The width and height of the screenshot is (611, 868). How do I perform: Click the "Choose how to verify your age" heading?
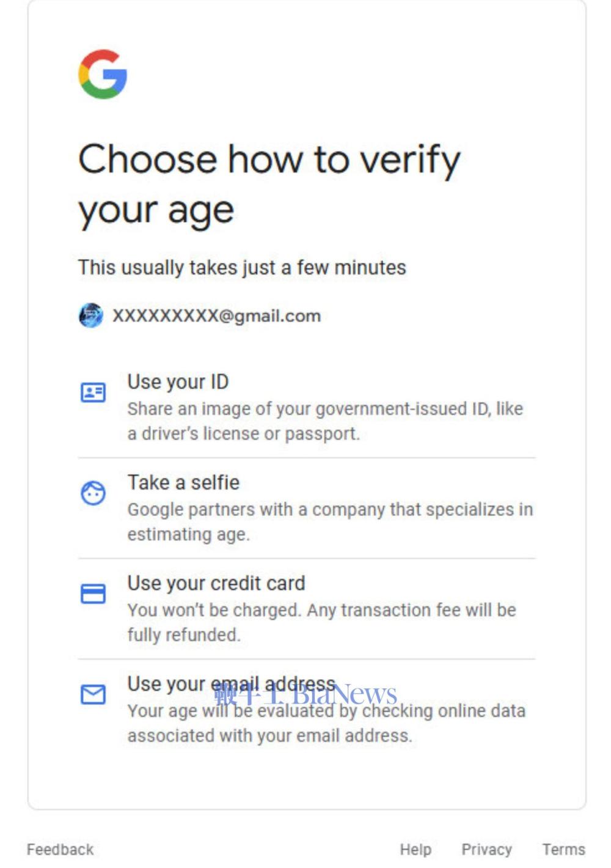(269, 185)
